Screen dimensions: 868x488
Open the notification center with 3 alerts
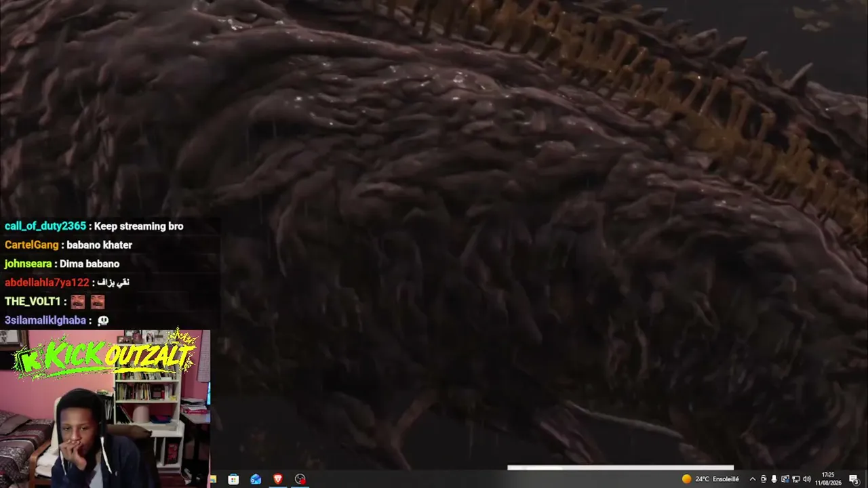click(x=854, y=479)
